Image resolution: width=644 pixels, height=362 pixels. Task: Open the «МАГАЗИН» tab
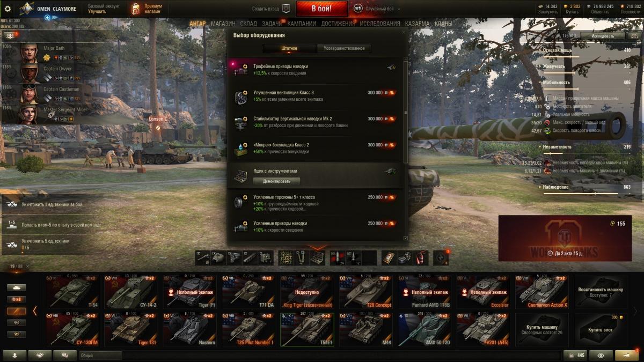(x=223, y=24)
